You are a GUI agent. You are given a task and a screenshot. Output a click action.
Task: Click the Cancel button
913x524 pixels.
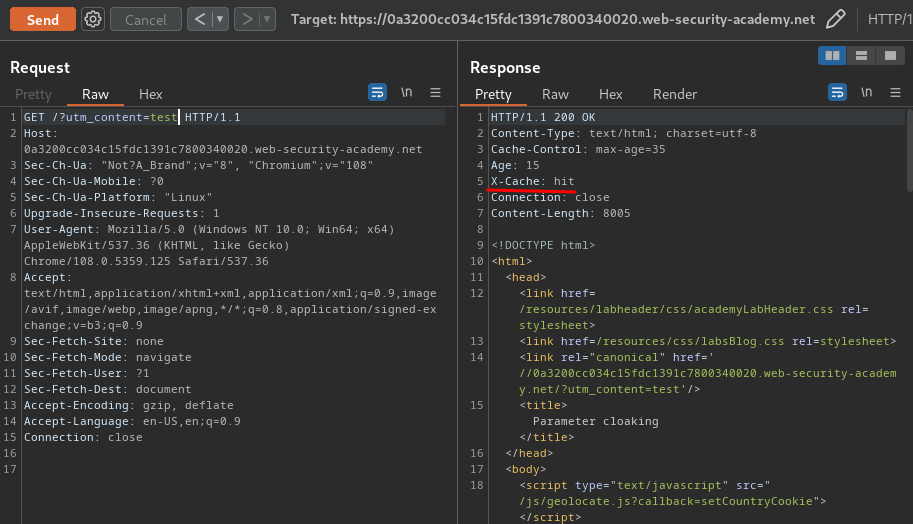[146, 19]
